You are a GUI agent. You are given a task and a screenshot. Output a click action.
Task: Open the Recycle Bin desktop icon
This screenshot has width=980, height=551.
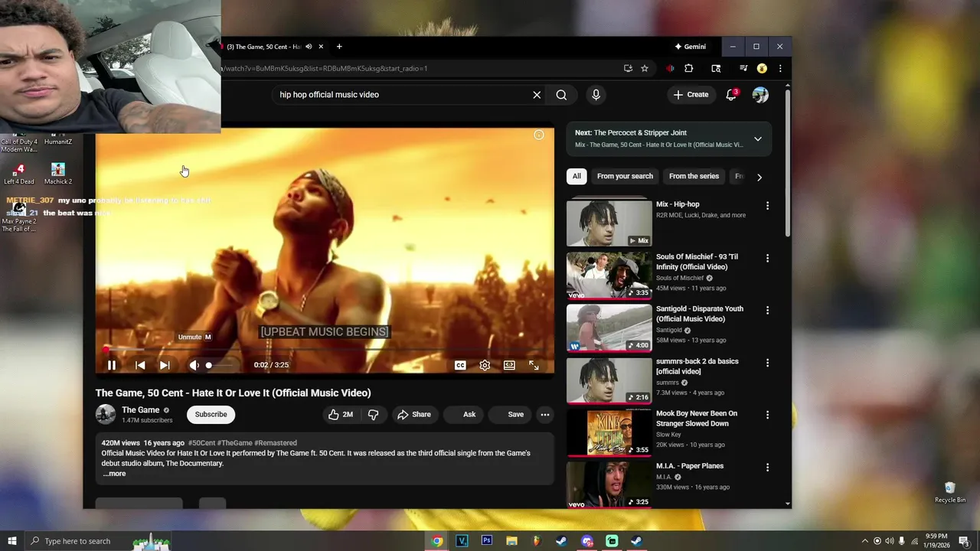coord(950,492)
